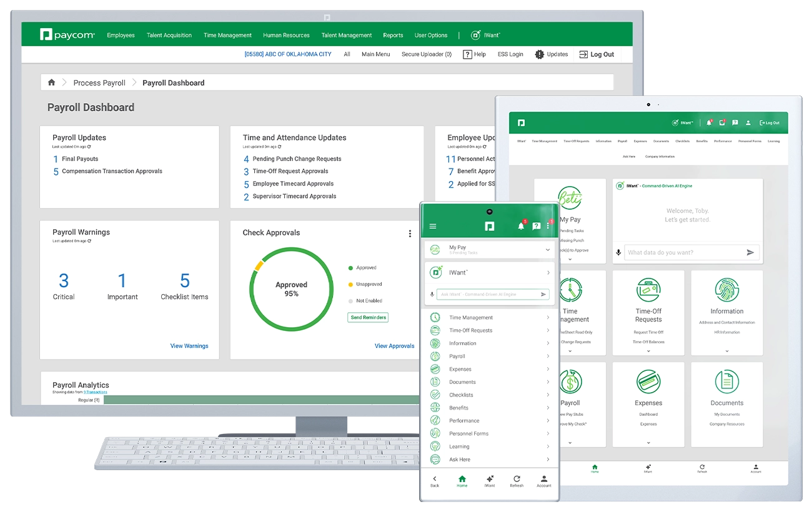Click the View Approvals link
812x512 pixels.
[x=394, y=346]
